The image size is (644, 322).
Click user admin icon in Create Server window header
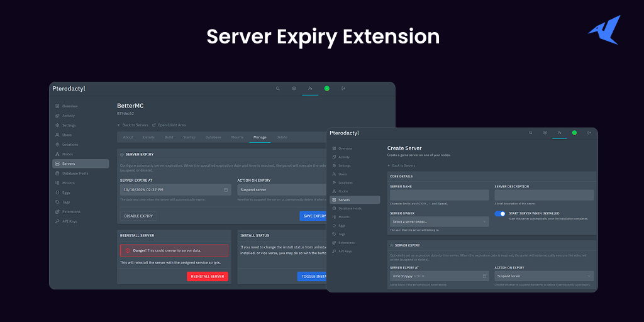[x=559, y=133]
